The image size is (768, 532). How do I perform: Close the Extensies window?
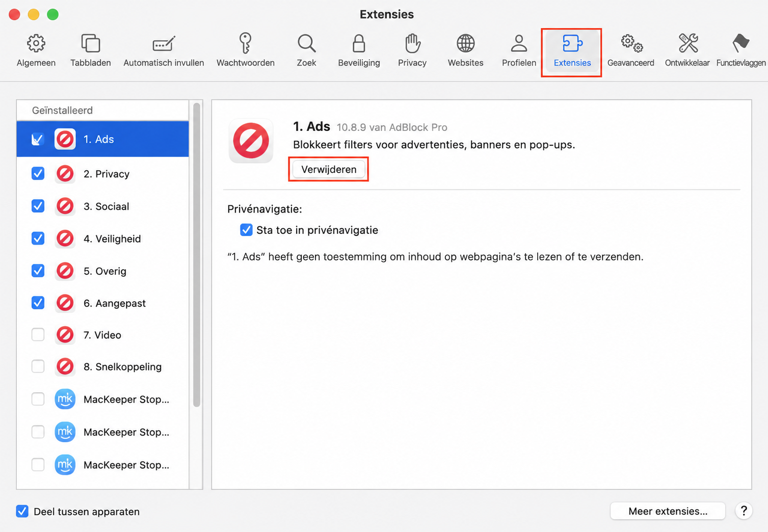click(15, 14)
